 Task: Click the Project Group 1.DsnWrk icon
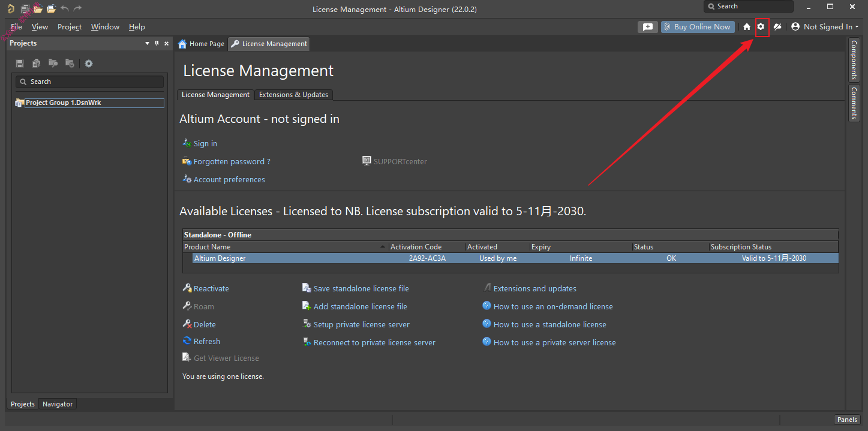point(20,103)
